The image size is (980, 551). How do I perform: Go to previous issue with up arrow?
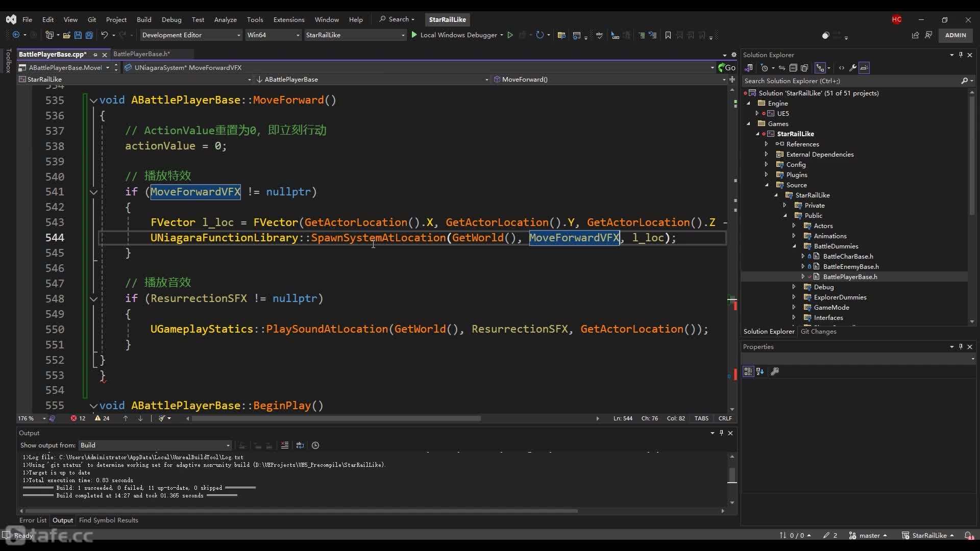pyautogui.click(x=126, y=418)
